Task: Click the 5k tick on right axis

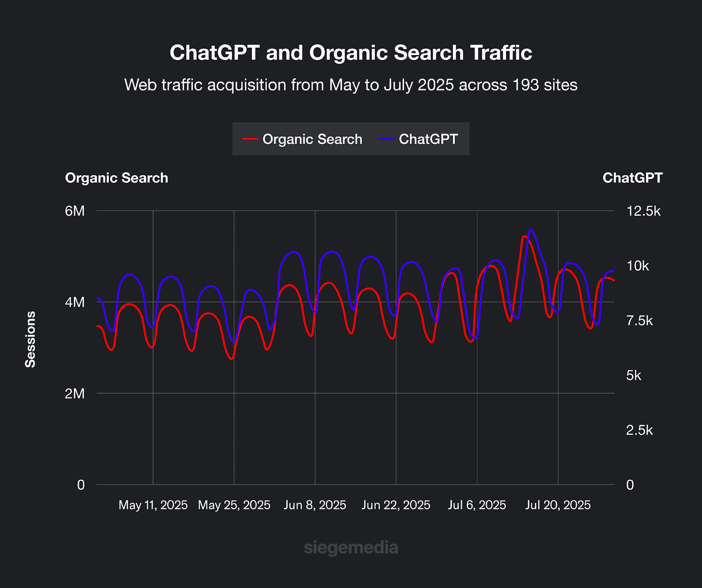Action: [x=634, y=376]
